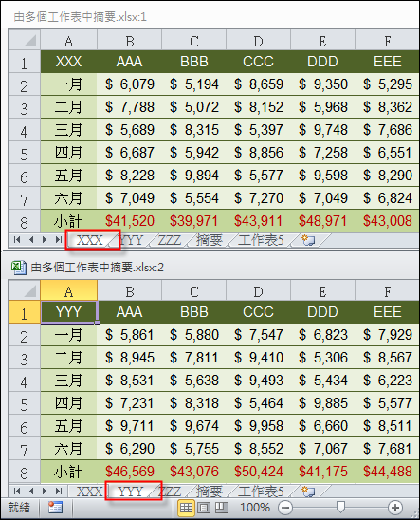Click the Excel file icon beside the xlsx:2 title
The image size is (420, 520).
pyautogui.click(x=19, y=268)
